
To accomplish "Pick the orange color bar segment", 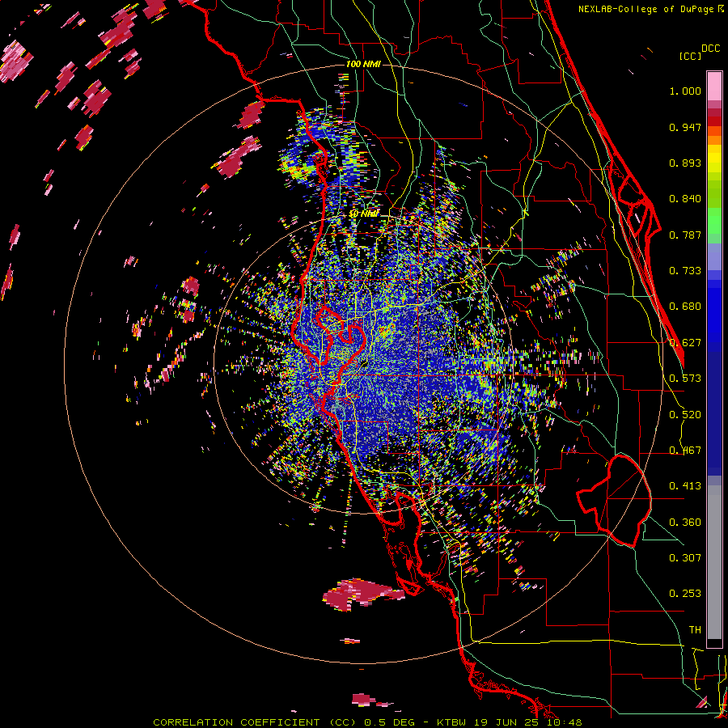I will [714, 140].
